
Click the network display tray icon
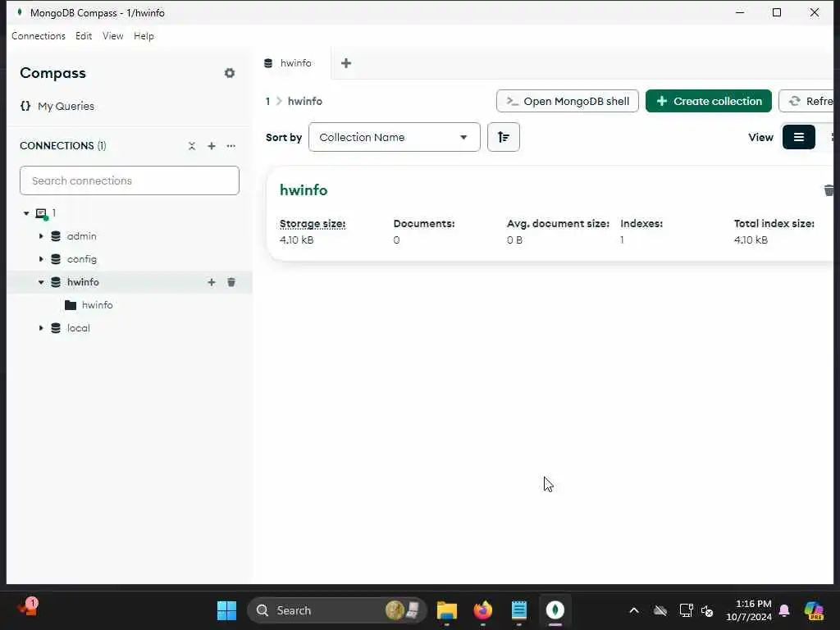coord(687,610)
